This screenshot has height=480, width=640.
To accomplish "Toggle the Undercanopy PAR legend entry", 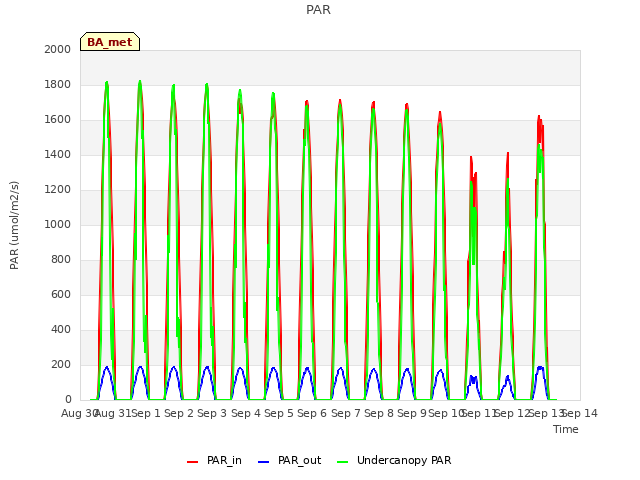I will 394,460.
